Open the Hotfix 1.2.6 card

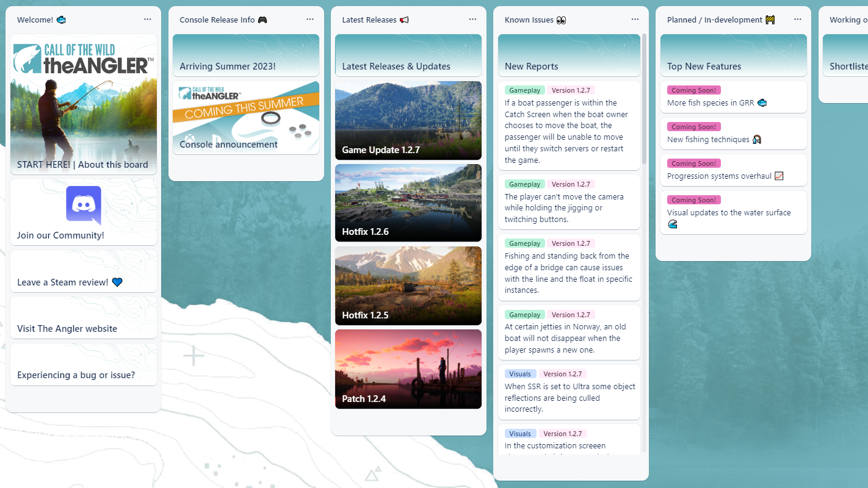[x=408, y=203]
